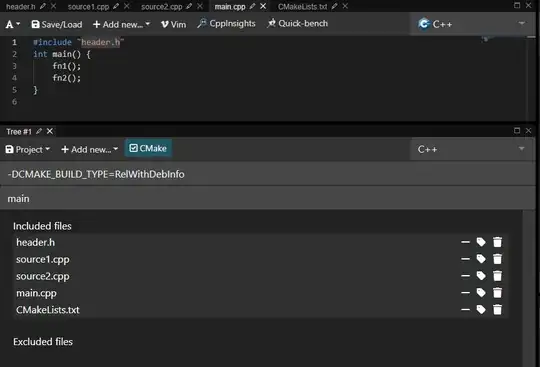Edit the CMake arguments field
This screenshot has height=367, width=540.
pos(268,174)
